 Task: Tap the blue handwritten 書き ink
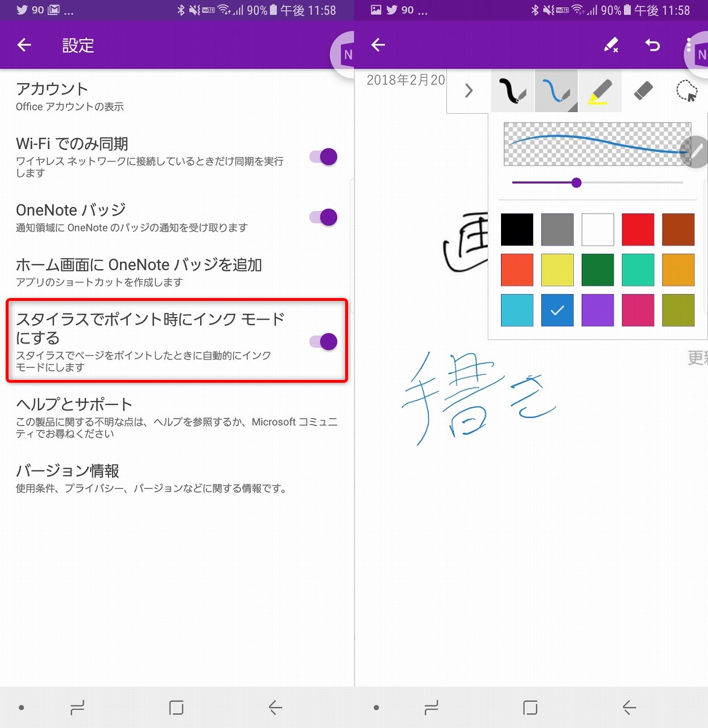pos(479,398)
